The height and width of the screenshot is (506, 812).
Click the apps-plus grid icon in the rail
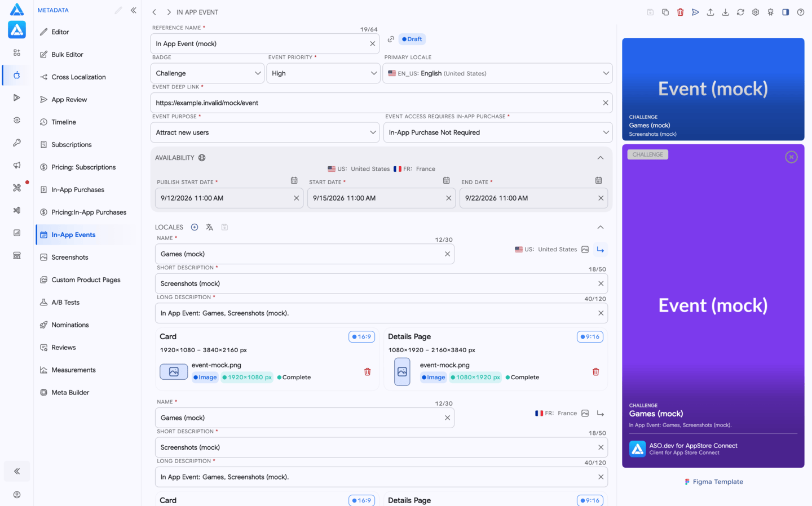pyautogui.click(x=17, y=52)
